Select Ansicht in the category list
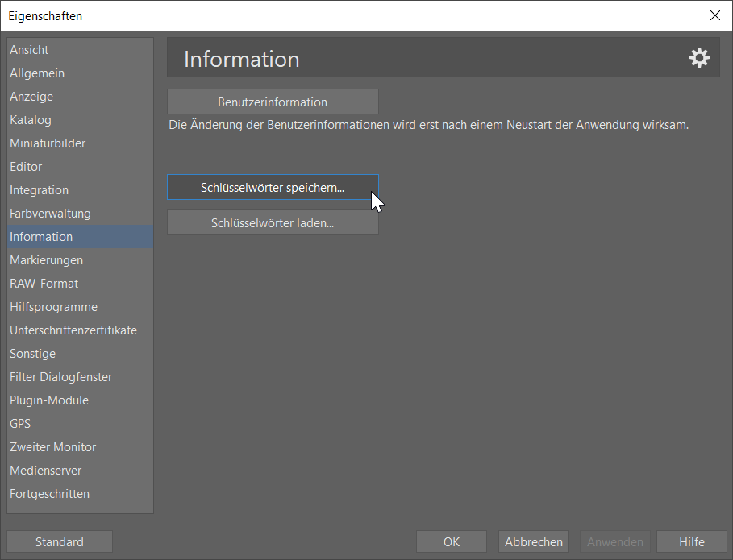Screen dimensions: 733x560 [30, 50]
